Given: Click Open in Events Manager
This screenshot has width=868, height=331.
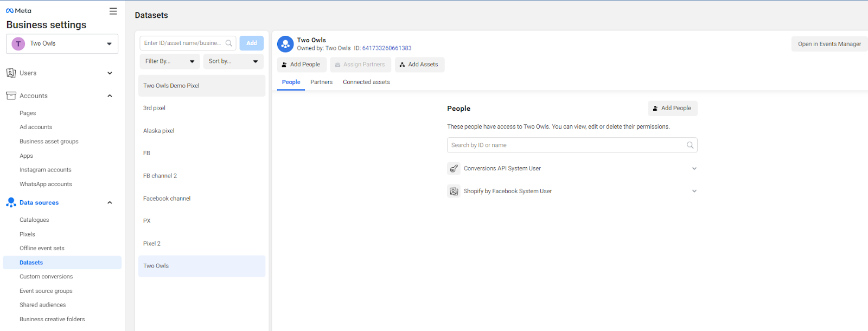Looking at the screenshot, I should point(829,44).
